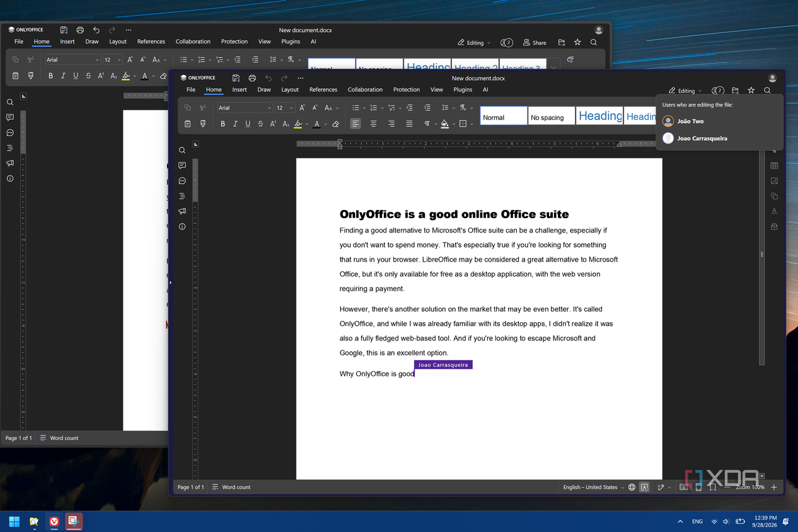Viewport: 798px width, 532px height.
Task: Open the front window's Headings navigation panel
Action: pyautogui.click(x=182, y=196)
